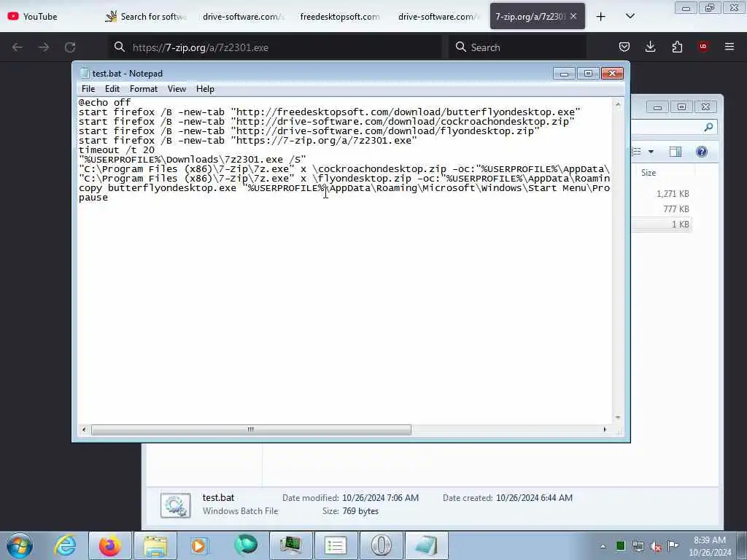Open Notepad File menu

pos(88,89)
